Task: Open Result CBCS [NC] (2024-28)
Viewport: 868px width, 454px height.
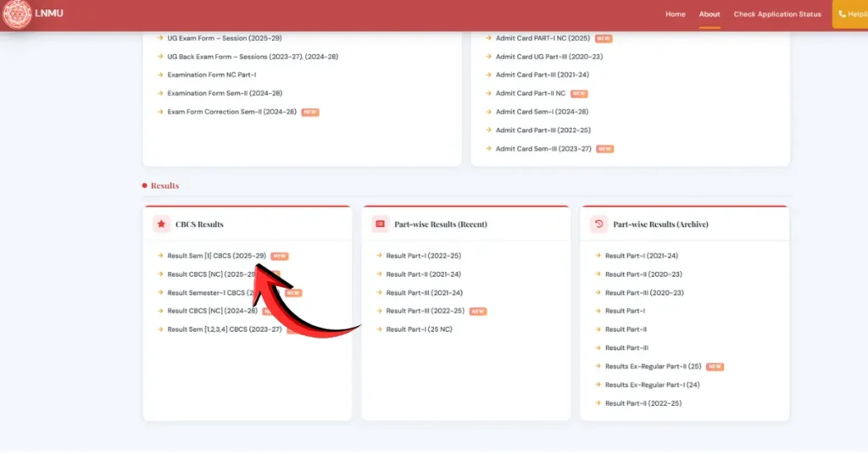Action: [x=212, y=311]
